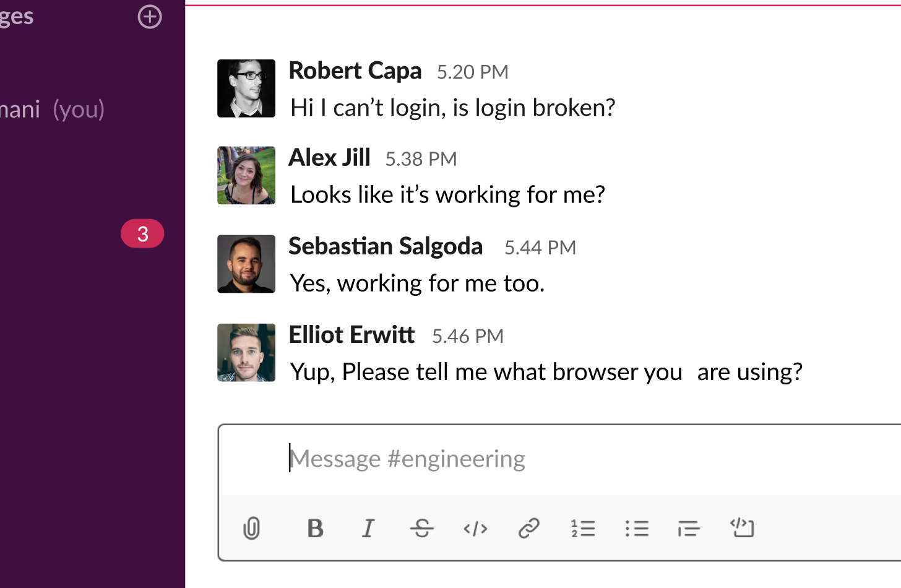
Task: Insert a hyperlink into message
Action: [x=529, y=529]
